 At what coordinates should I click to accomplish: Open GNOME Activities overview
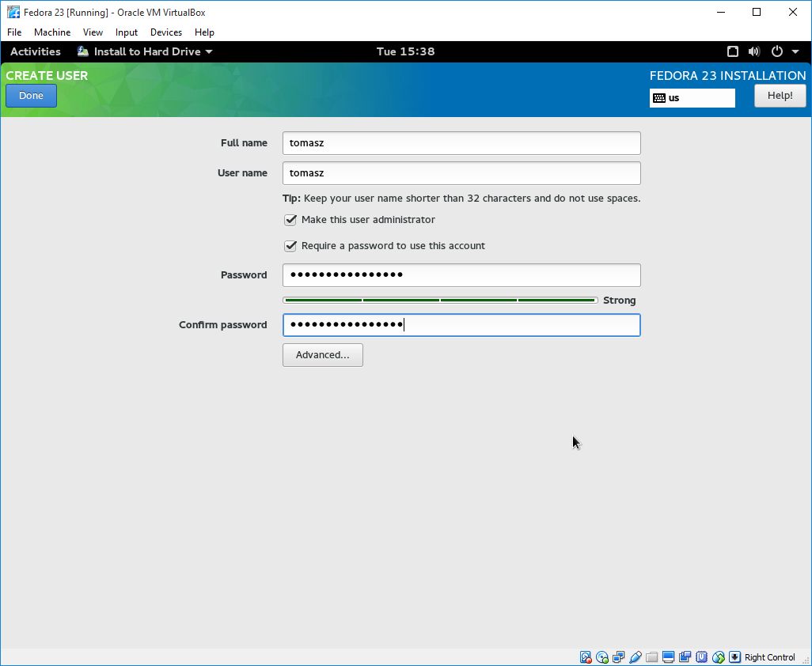pyautogui.click(x=35, y=51)
